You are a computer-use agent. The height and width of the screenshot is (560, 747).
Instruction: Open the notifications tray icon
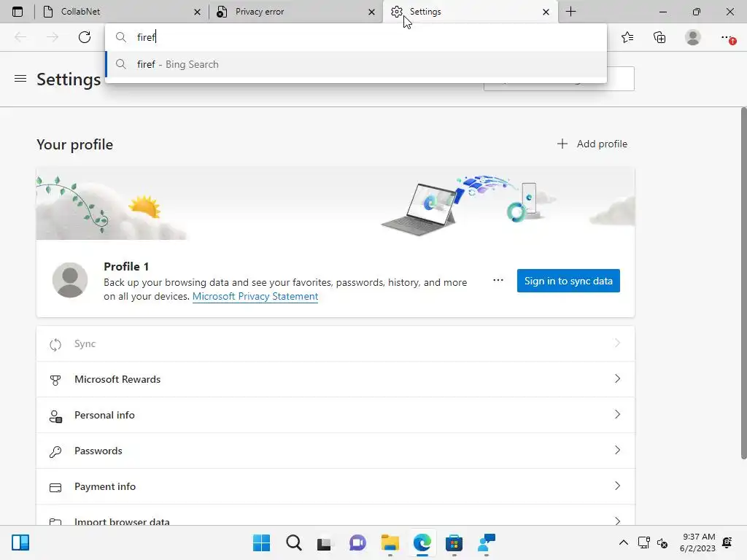[727, 542]
